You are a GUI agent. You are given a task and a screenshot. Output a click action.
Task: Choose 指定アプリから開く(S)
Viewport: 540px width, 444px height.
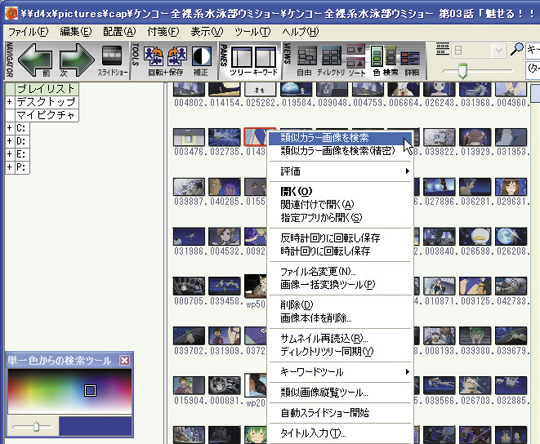click(x=340, y=218)
